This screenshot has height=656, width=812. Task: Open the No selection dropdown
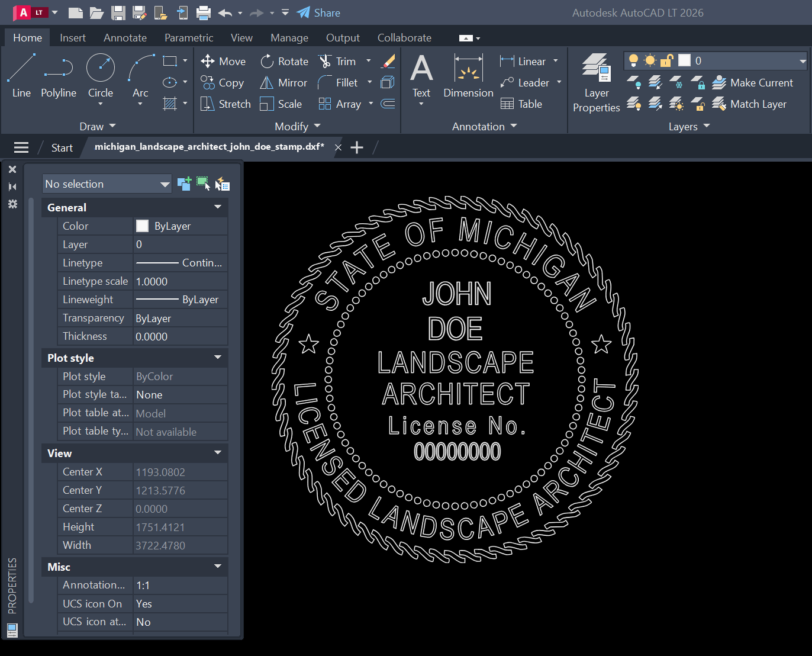pyautogui.click(x=107, y=184)
